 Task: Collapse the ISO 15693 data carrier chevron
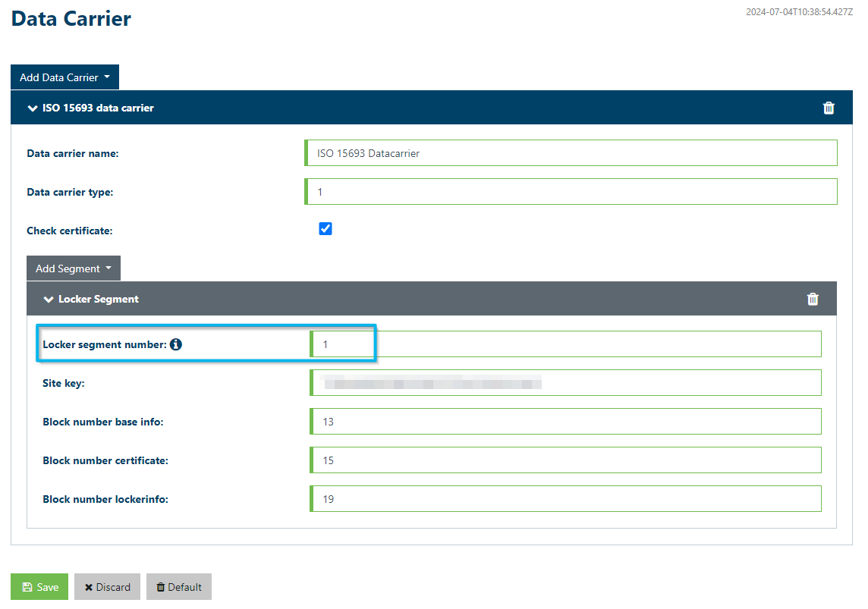pos(32,108)
